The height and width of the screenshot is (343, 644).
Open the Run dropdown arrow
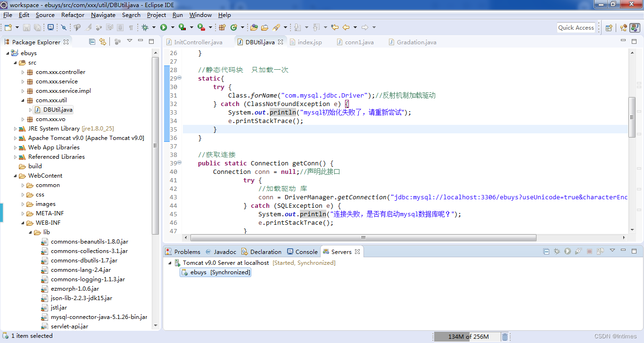(x=173, y=27)
